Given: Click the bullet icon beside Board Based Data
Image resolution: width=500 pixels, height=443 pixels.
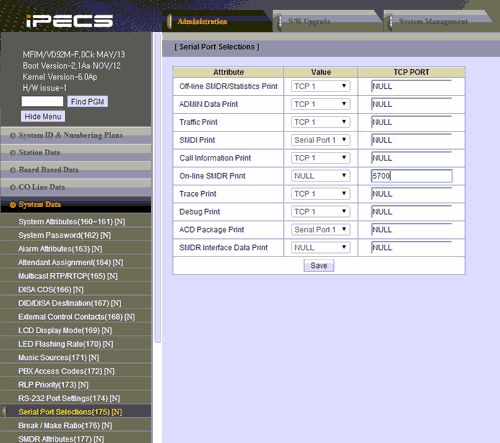Looking at the screenshot, I should pos(13,170).
